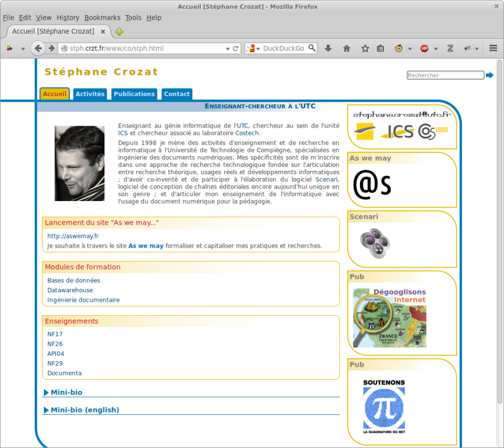This screenshot has height=448, width=504.
Task: Open dropdown next to colorful dots icon
Action: pyautogui.click(x=23, y=49)
